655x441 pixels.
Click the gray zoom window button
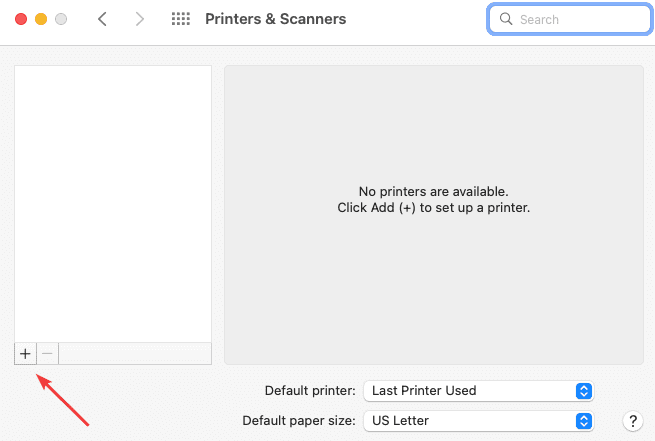coord(61,19)
